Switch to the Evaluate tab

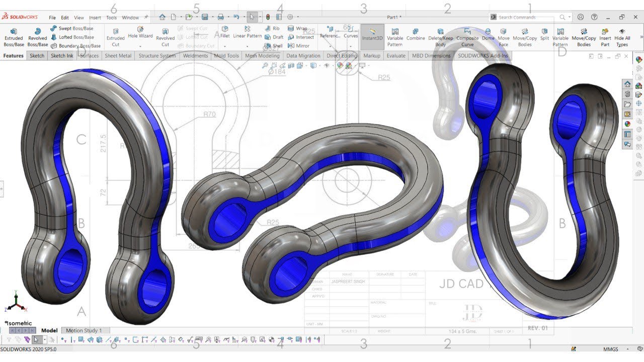click(396, 56)
